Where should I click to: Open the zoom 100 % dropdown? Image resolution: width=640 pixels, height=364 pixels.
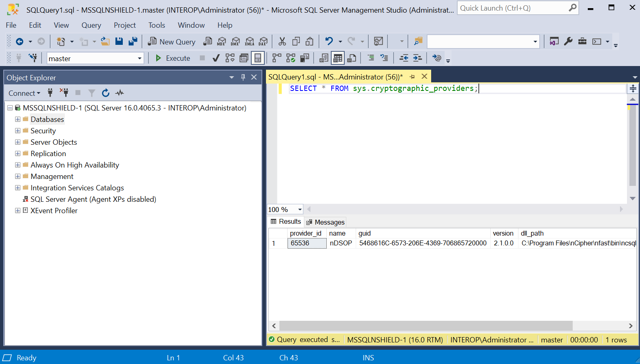300,210
